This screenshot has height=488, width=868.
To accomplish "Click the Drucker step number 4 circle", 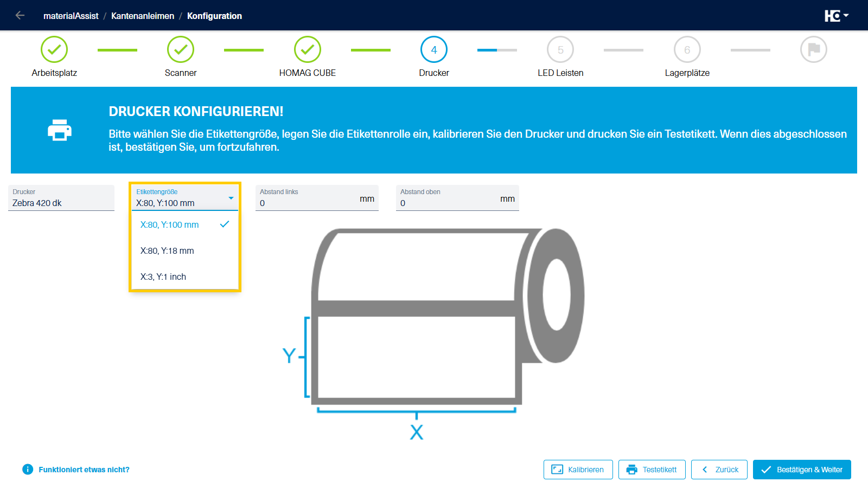I will (x=434, y=49).
